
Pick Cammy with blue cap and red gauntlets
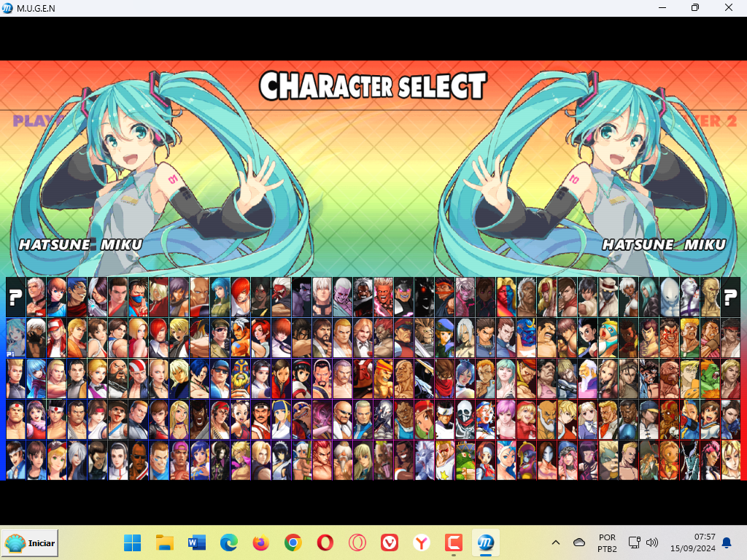point(690,420)
